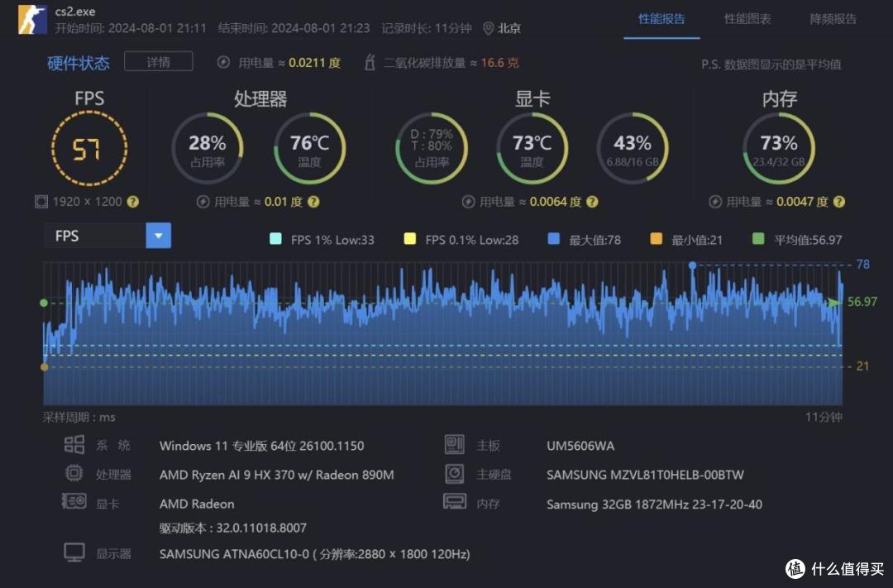This screenshot has width=893, height=588.
Task: Click the Samsung 32GB 1872MHz text
Action: point(654,504)
